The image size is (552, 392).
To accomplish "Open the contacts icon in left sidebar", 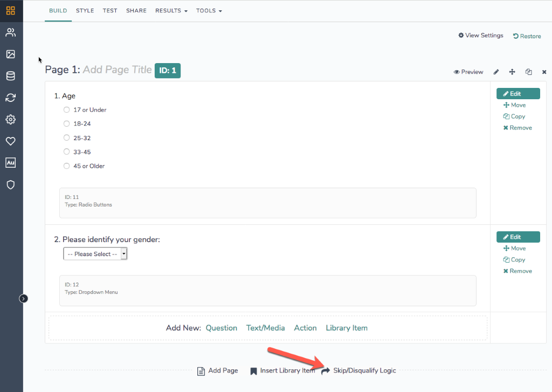I will [x=11, y=32].
